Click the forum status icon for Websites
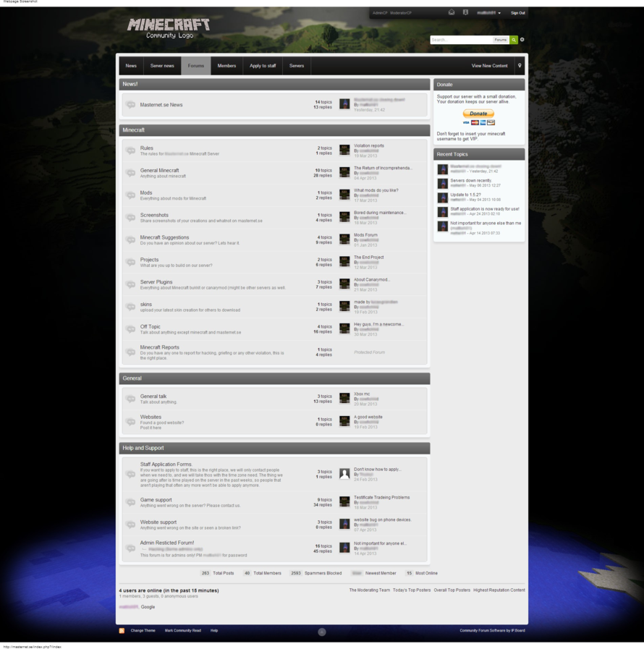 (x=131, y=422)
